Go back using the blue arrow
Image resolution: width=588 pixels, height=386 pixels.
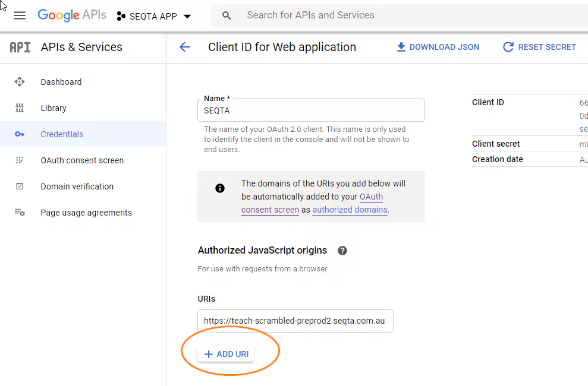pyautogui.click(x=184, y=47)
